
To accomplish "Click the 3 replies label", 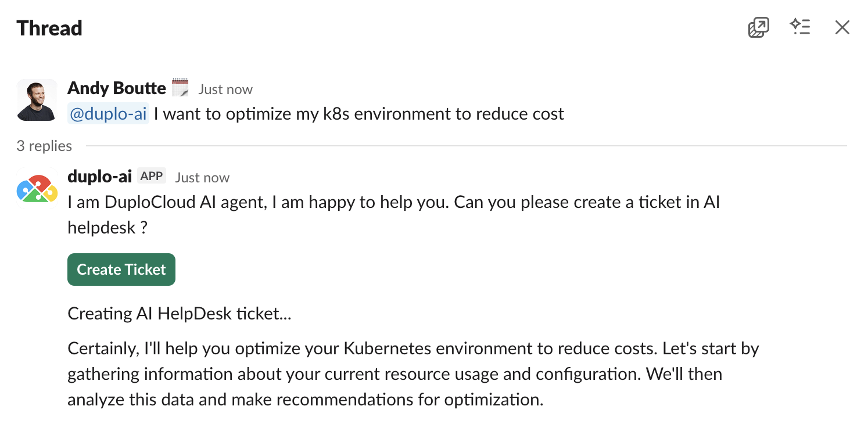I will (x=44, y=146).
